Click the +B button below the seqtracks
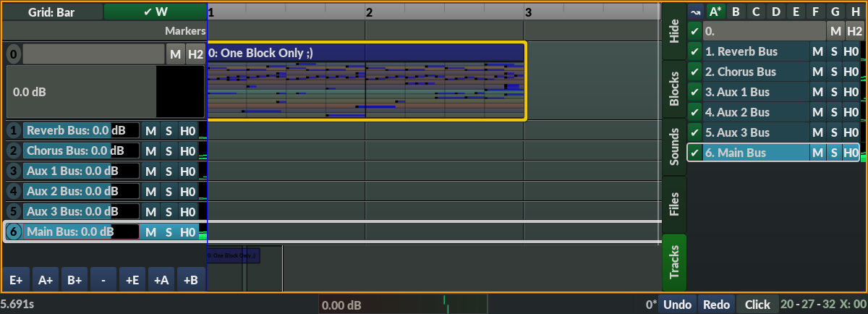This screenshot has height=314, width=868. click(x=191, y=281)
